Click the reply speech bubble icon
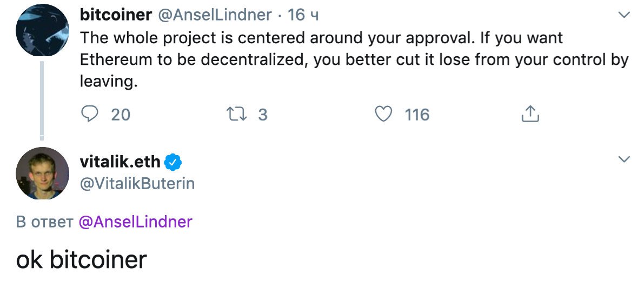Image resolution: width=644 pixels, height=287 pixels. click(89, 114)
